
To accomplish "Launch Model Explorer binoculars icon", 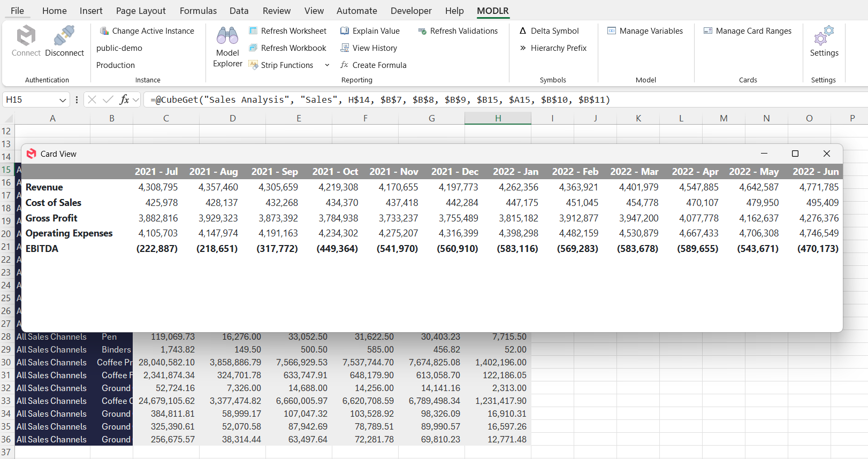I will pos(227,36).
